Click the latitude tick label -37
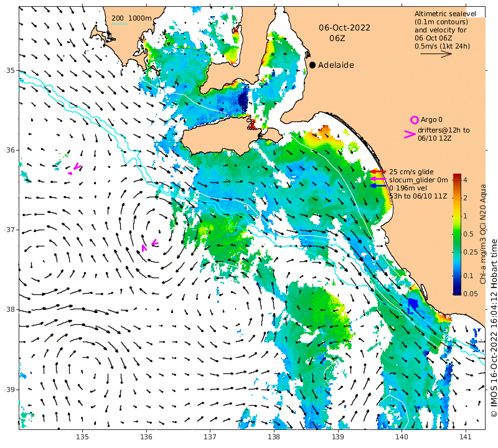 coord(9,230)
